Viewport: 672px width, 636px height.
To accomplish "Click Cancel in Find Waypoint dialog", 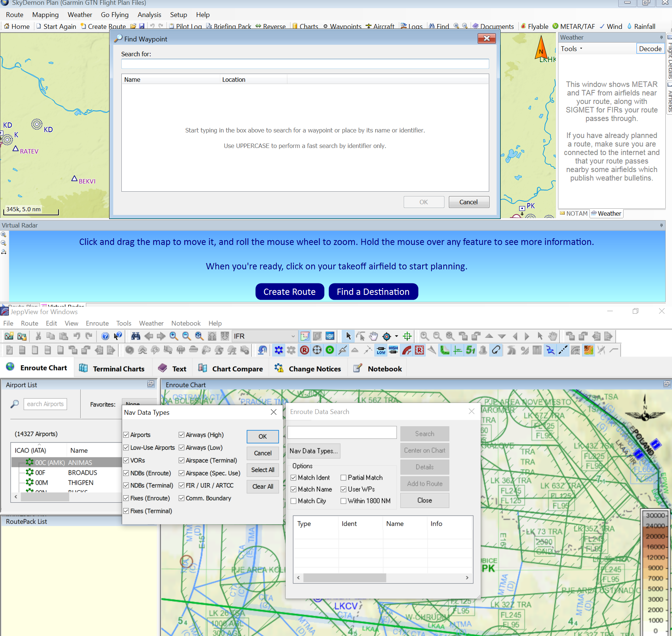I will pyautogui.click(x=469, y=202).
